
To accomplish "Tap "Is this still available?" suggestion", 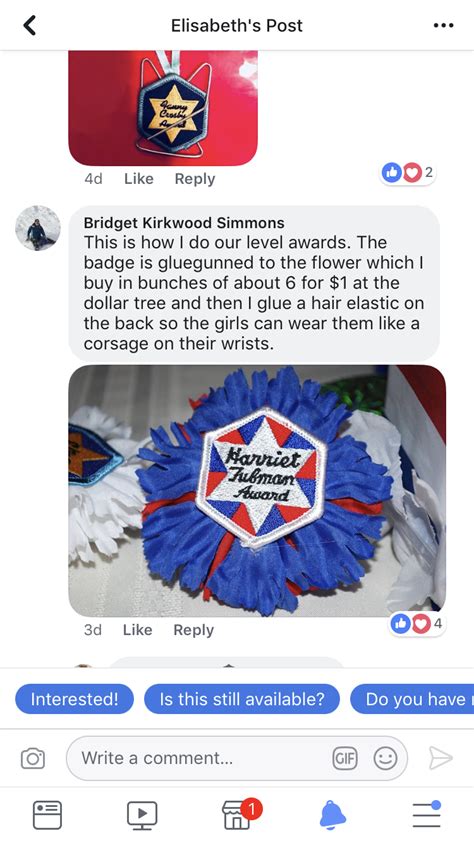I will tap(242, 699).
